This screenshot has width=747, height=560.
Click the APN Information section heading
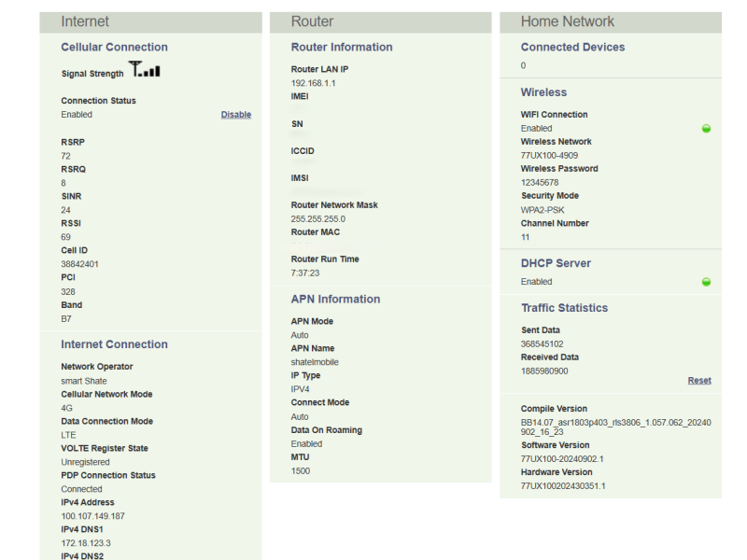335,300
